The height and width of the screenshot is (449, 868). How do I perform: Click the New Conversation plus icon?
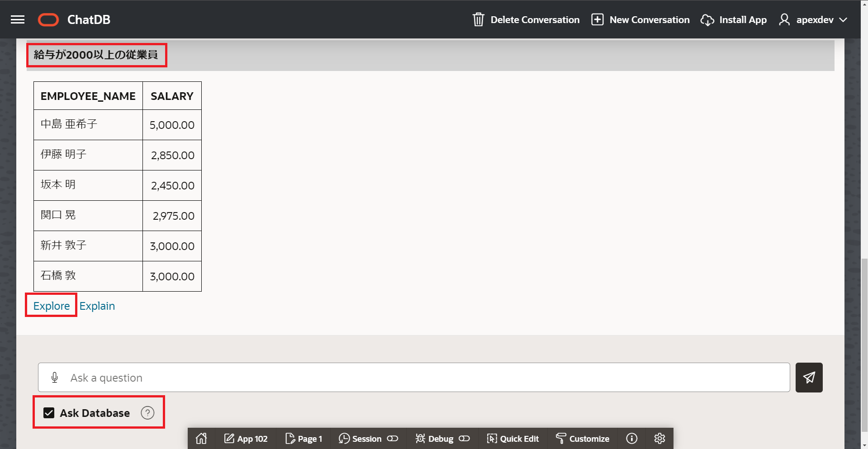pos(597,19)
